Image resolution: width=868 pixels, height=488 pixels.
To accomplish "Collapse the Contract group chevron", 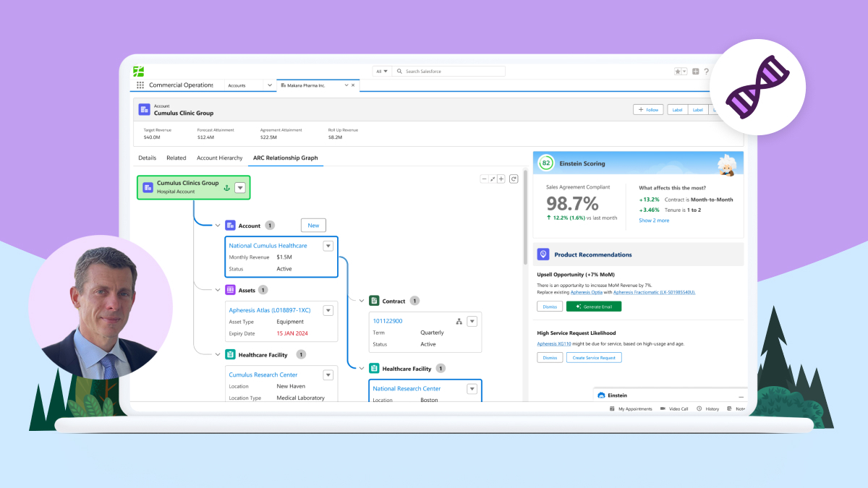I will click(361, 301).
